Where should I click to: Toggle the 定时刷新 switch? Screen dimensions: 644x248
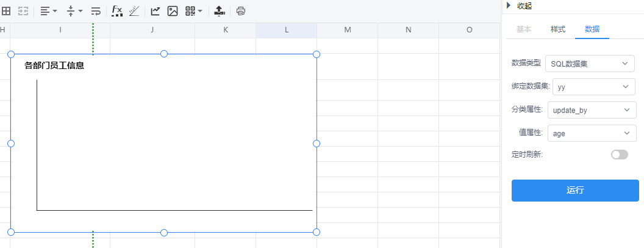[620, 155]
